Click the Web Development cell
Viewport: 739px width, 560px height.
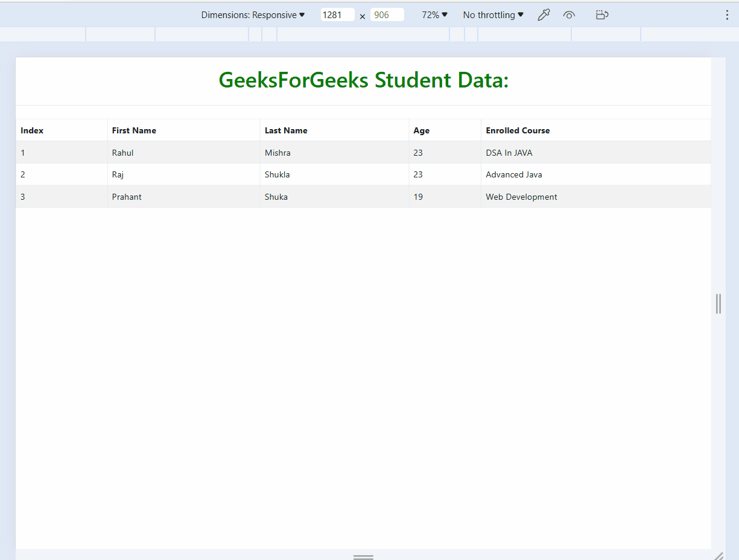point(596,197)
